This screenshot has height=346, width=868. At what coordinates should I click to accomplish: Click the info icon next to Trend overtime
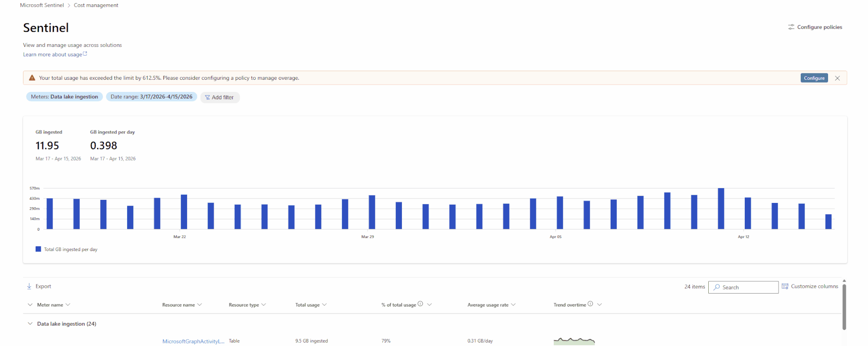tap(590, 304)
